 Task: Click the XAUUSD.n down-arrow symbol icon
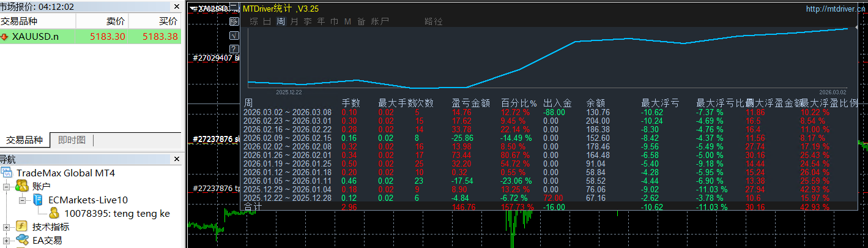coord(5,37)
